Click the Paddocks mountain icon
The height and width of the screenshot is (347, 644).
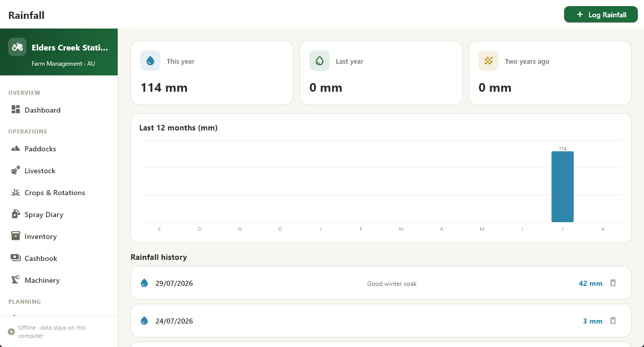coord(16,148)
